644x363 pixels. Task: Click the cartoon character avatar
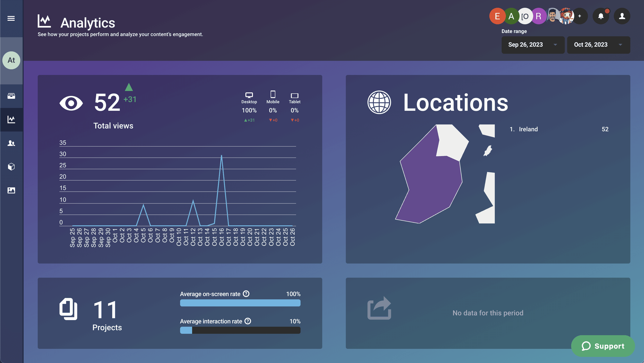tap(566, 16)
